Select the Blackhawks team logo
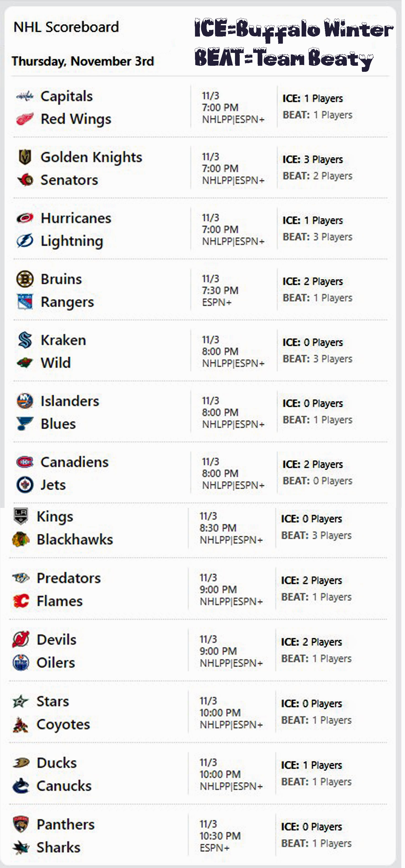The height and width of the screenshot is (868, 405). click(21, 540)
